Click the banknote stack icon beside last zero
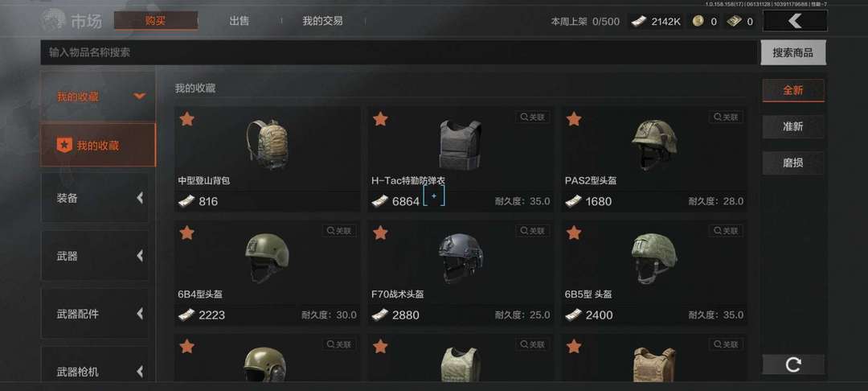 (734, 22)
